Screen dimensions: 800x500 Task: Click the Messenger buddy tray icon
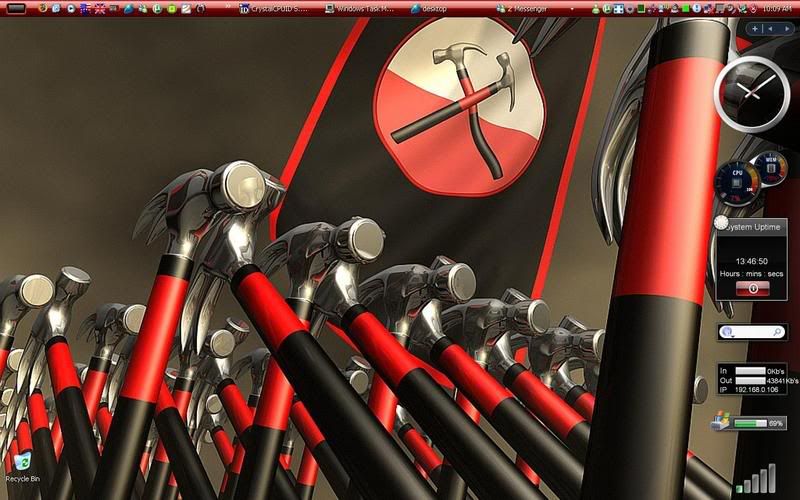click(x=595, y=9)
